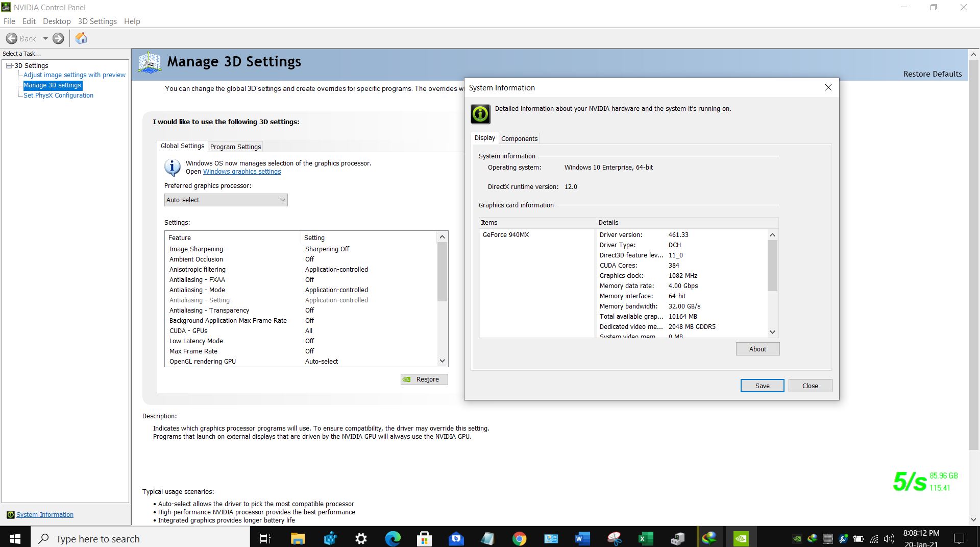This screenshot has width=980, height=547.
Task: Click the Driver version value 461.33
Action: click(678, 235)
